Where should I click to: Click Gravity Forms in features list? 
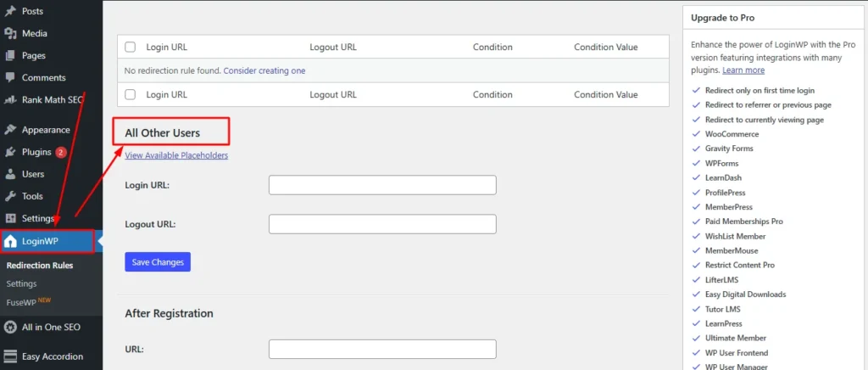click(729, 149)
